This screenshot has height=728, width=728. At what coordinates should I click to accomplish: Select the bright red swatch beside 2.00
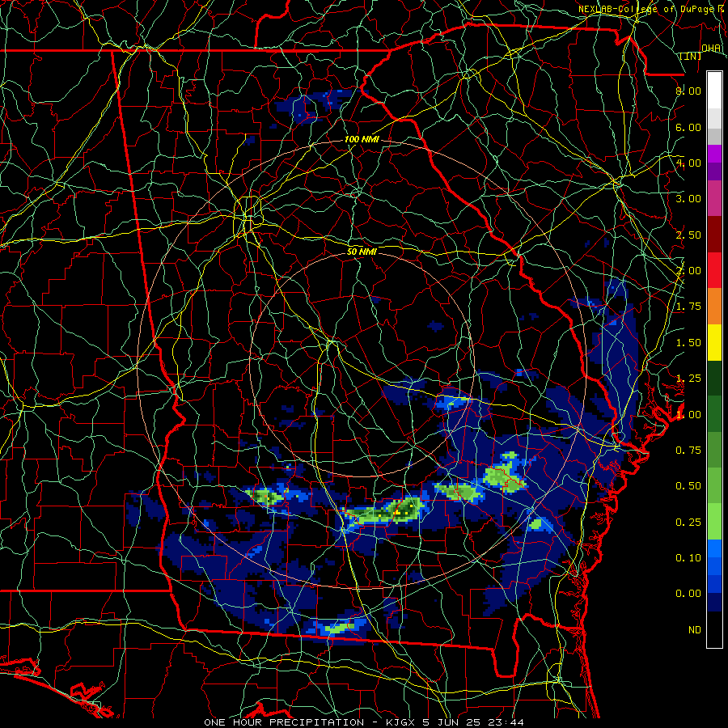[714, 270]
